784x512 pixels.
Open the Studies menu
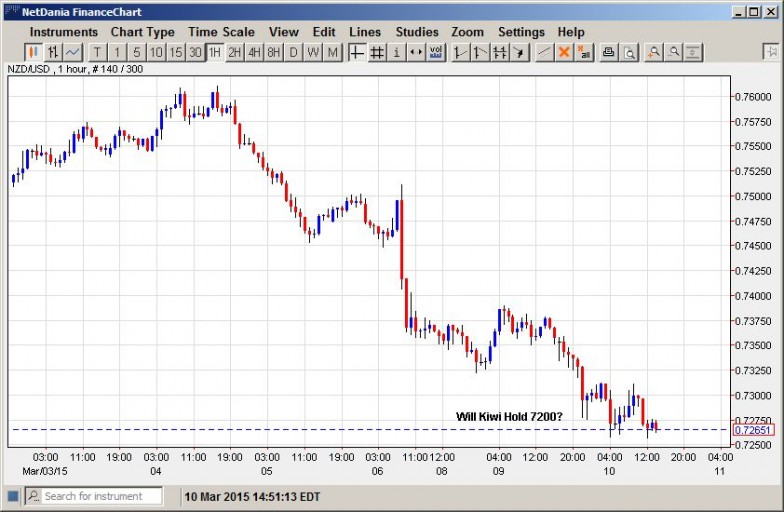pos(417,32)
